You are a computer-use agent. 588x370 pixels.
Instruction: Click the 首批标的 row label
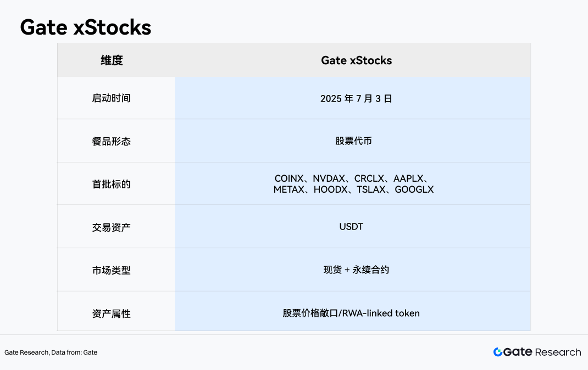(x=112, y=184)
